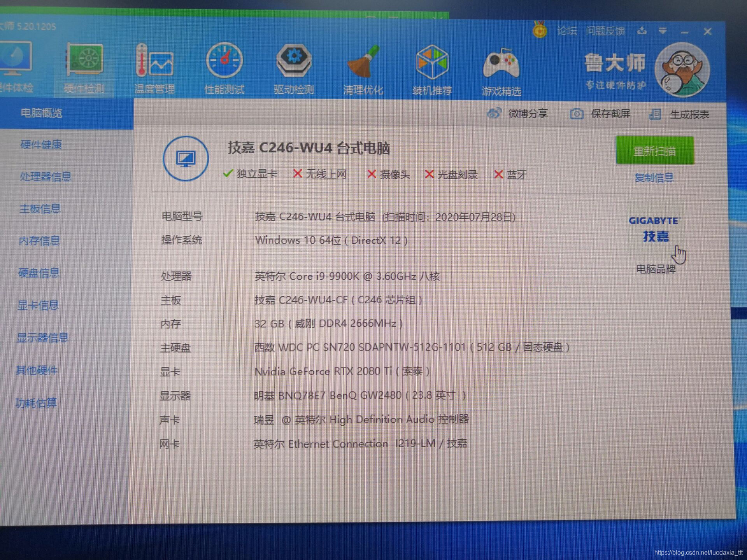The image size is (747, 560).
Task: Click the WDC PC SN720 disk text
Action: pyautogui.click(x=412, y=347)
